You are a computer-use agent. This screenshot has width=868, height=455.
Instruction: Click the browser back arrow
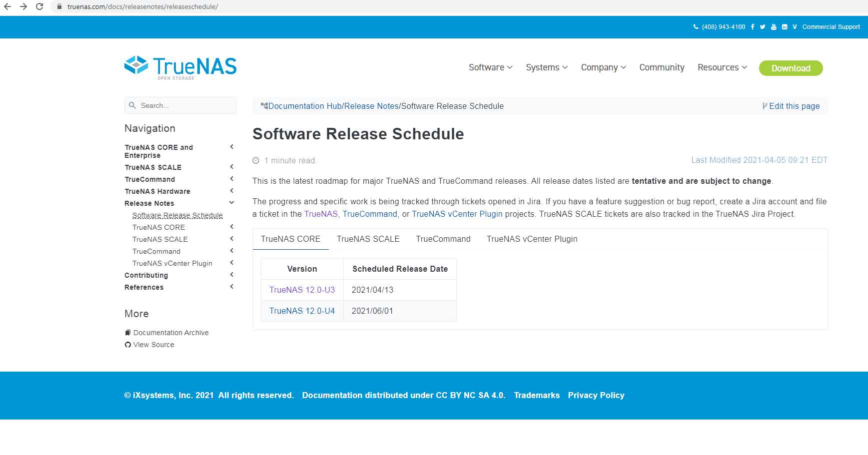[7, 6]
